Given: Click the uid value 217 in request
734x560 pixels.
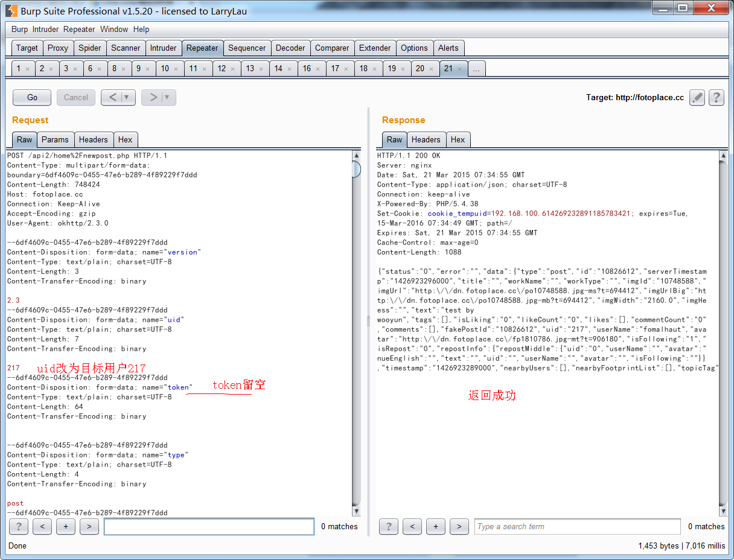Looking at the screenshot, I should (x=14, y=368).
